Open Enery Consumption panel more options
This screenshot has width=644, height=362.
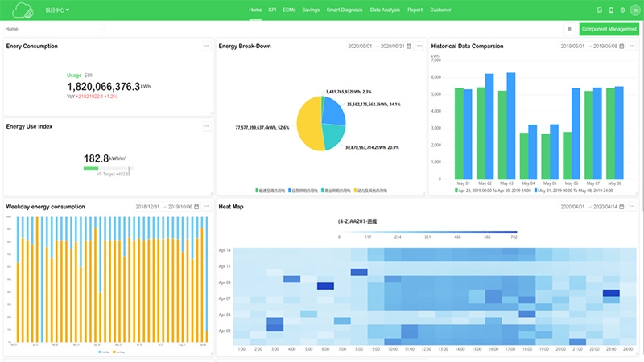pyautogui.click(x=207, y=47)
